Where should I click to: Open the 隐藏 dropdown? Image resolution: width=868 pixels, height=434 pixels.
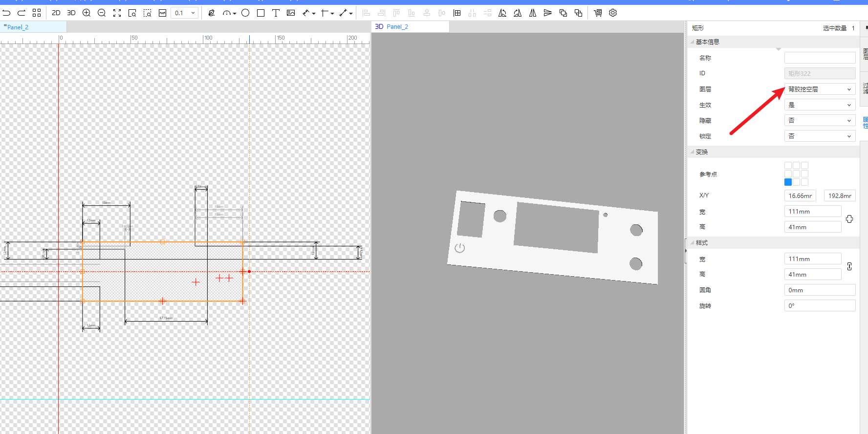[x=820, y=121]
